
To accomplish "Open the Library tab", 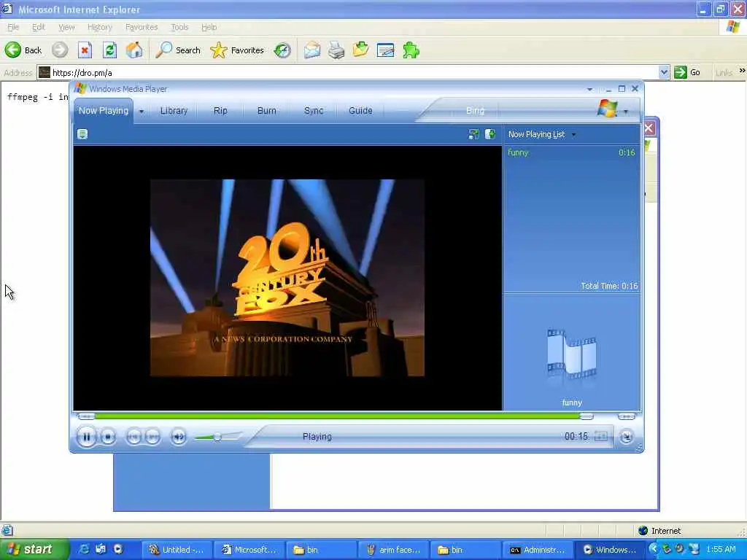I will 174,111.
